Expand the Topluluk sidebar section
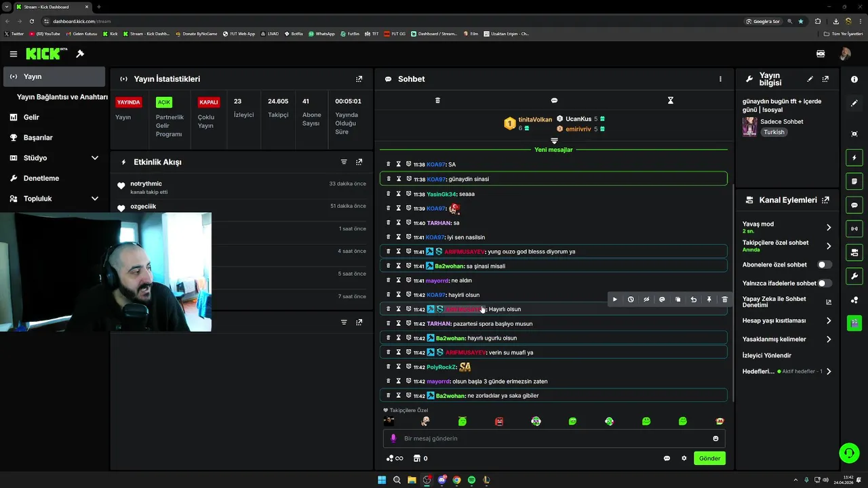 (95, 199)
